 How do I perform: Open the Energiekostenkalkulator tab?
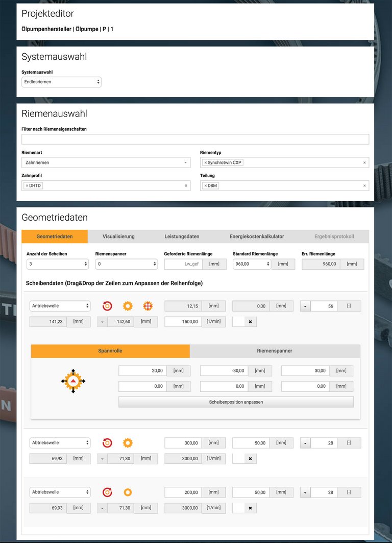tap(256, 237)
